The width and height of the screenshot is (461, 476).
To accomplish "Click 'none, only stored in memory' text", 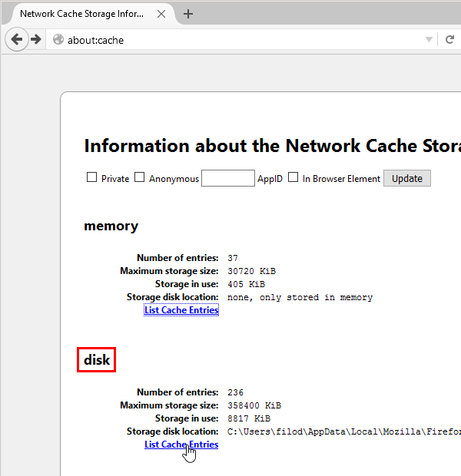I will 300,297.
